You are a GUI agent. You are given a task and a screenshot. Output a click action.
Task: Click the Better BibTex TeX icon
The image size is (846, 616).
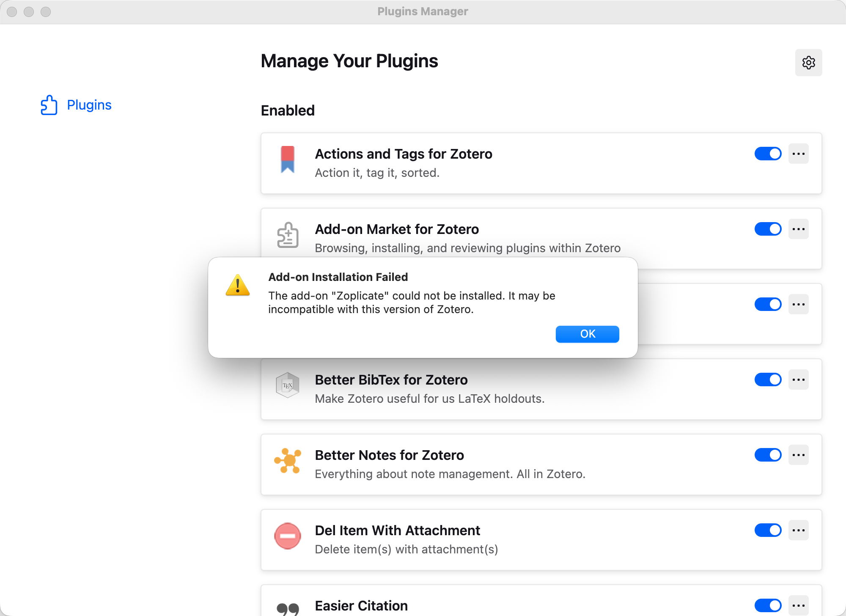coord(288,385)
